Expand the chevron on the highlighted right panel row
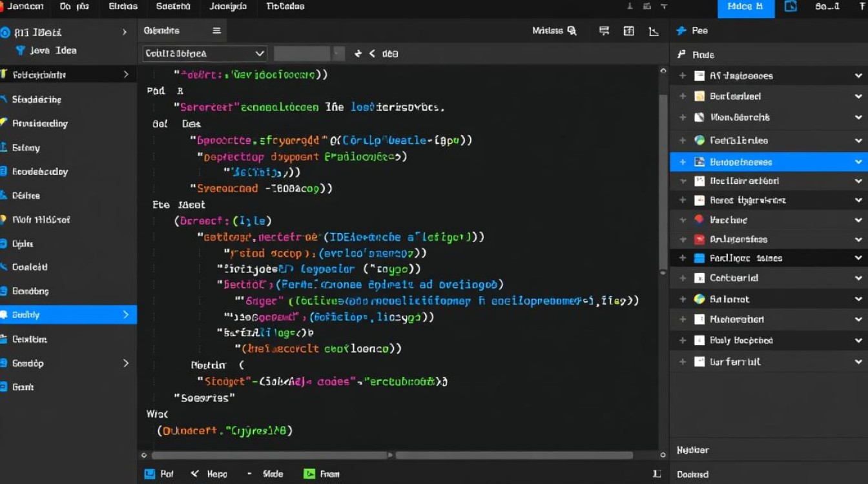868x484 pixels. tap(858, 162)
